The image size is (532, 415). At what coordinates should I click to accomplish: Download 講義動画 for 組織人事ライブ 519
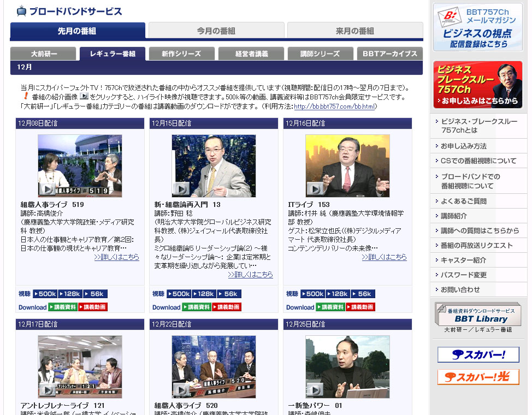click(93, 307)
